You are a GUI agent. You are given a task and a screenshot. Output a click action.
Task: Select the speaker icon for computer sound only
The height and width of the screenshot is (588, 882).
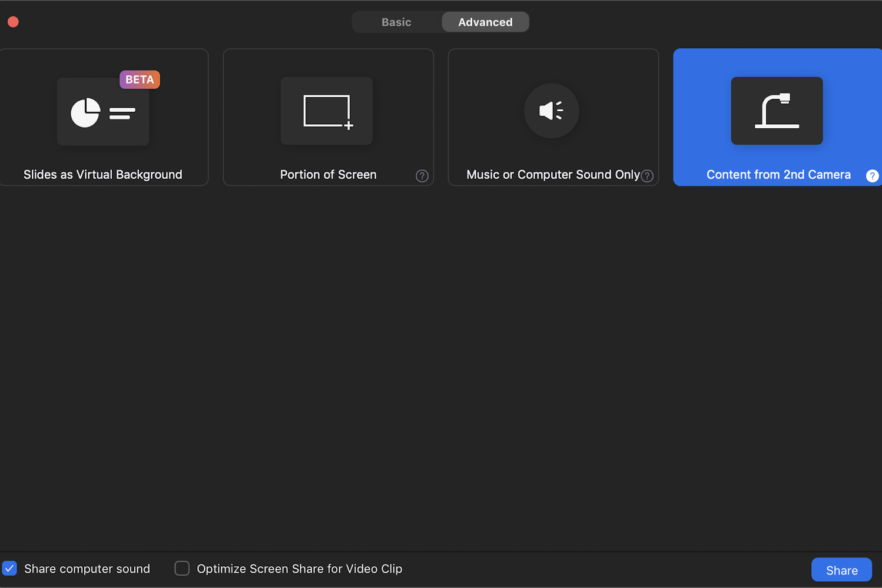click(x=552, y=111)
